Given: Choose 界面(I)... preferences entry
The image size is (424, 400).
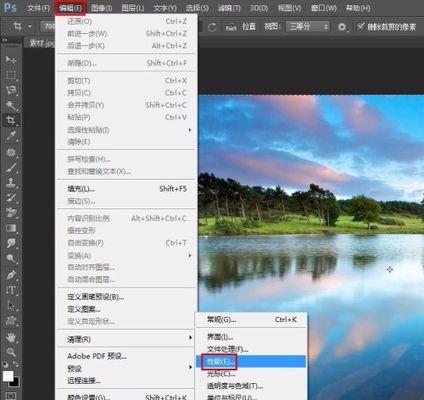Looking at the screenshot, I should coord(251,337).
